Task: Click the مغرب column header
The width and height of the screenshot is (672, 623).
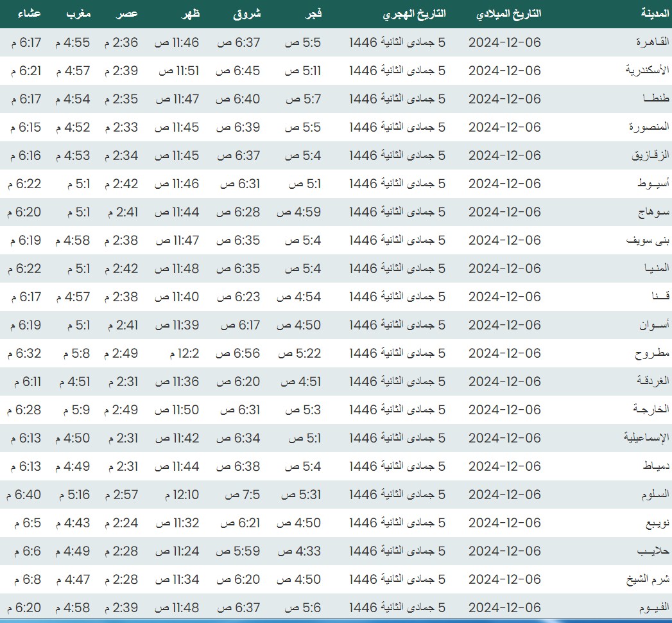Action: tap(77, 13)
